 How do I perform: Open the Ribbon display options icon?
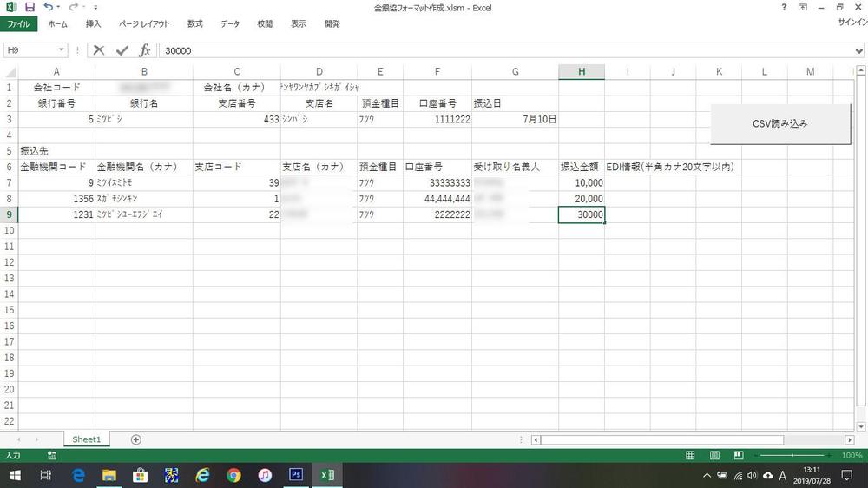click(x=803, y=7)
